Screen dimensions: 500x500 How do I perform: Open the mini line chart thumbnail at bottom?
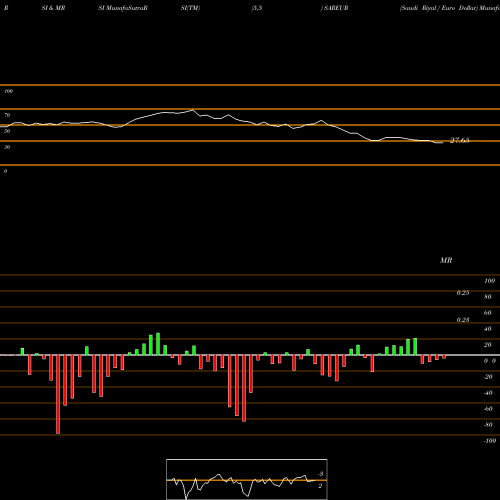pos(247,479)
